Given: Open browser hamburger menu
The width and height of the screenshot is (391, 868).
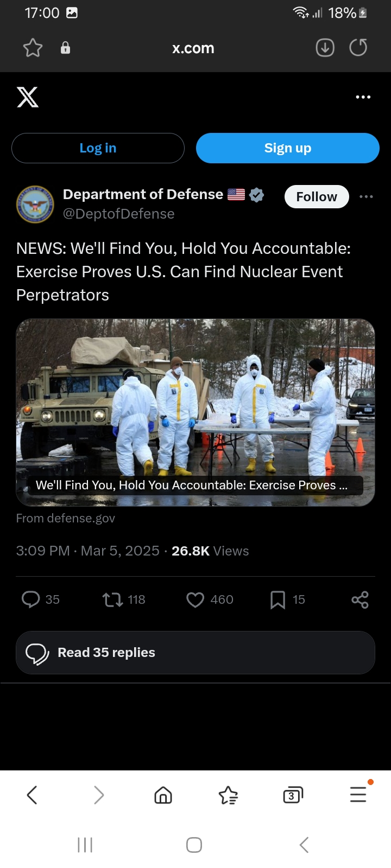Looking at the screenshot, I should pos(358,795).
